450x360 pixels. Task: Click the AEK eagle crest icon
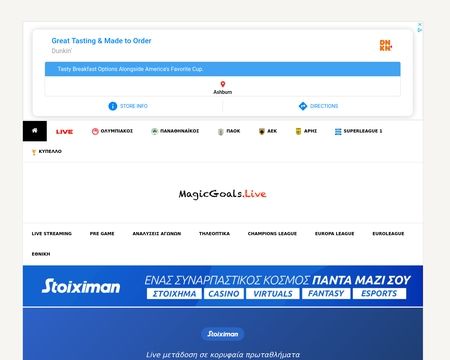(x=262, y=131)
